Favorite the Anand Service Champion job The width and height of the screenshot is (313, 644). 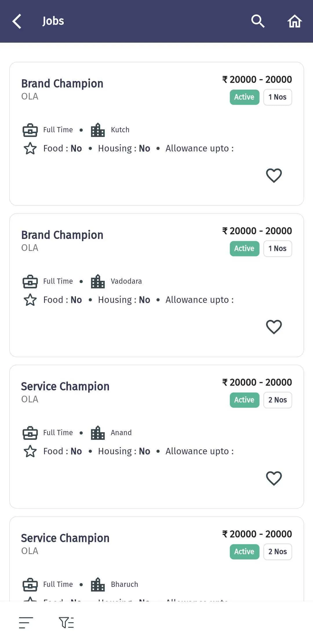274,478
